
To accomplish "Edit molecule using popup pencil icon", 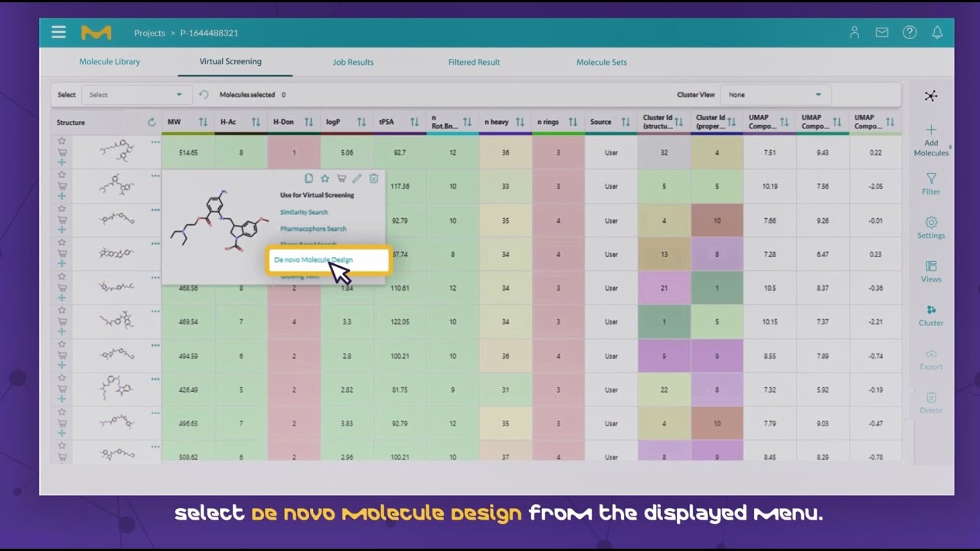I will pyautogui.click(x=357, y=178).
